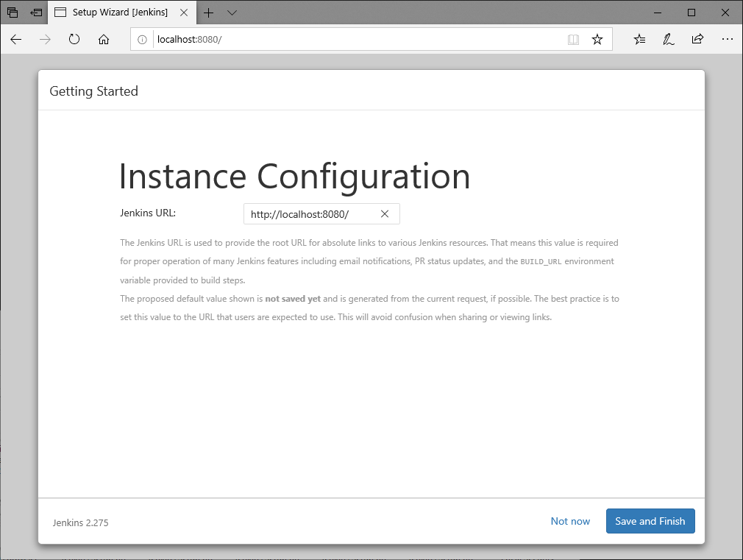Click the Save and Finish button
The height and width of the screenshot is (560, 743).
coord(650,521)
